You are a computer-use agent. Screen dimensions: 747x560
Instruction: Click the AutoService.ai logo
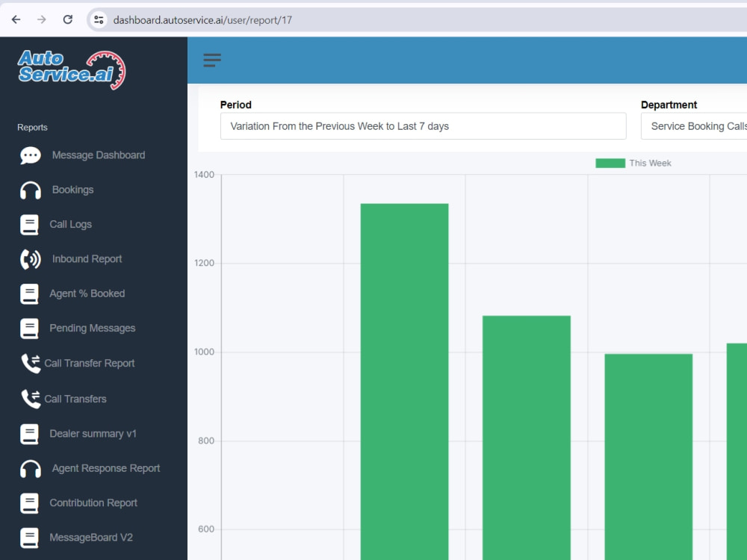72,69
